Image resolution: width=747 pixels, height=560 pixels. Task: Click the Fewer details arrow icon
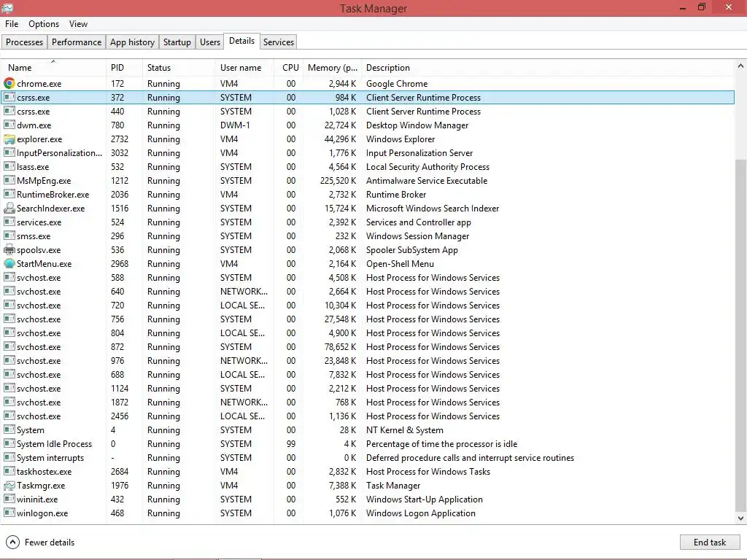pyautogui.click(x=12, y=542)
